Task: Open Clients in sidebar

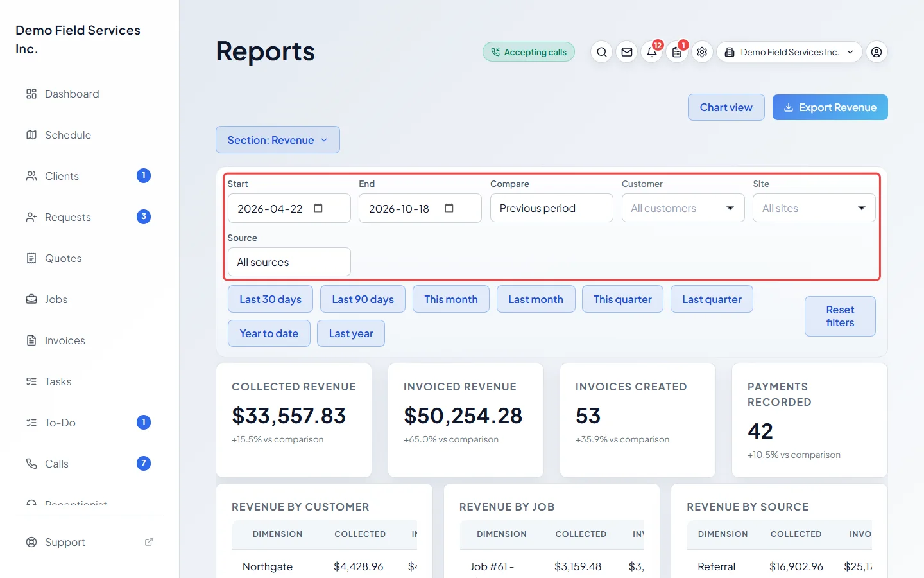Action: (89, 176)
